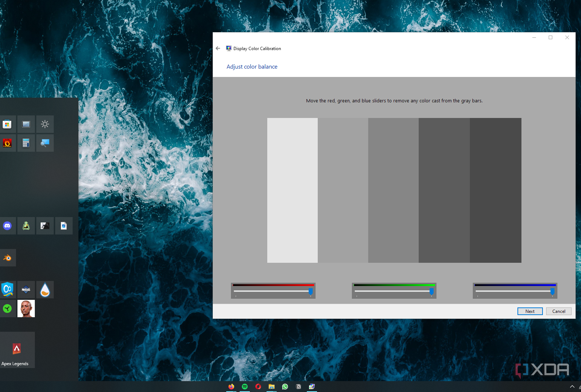Expand the system tray hidden icons chevron
This screenshot has height=392, width=581.
tap(572, 387)
